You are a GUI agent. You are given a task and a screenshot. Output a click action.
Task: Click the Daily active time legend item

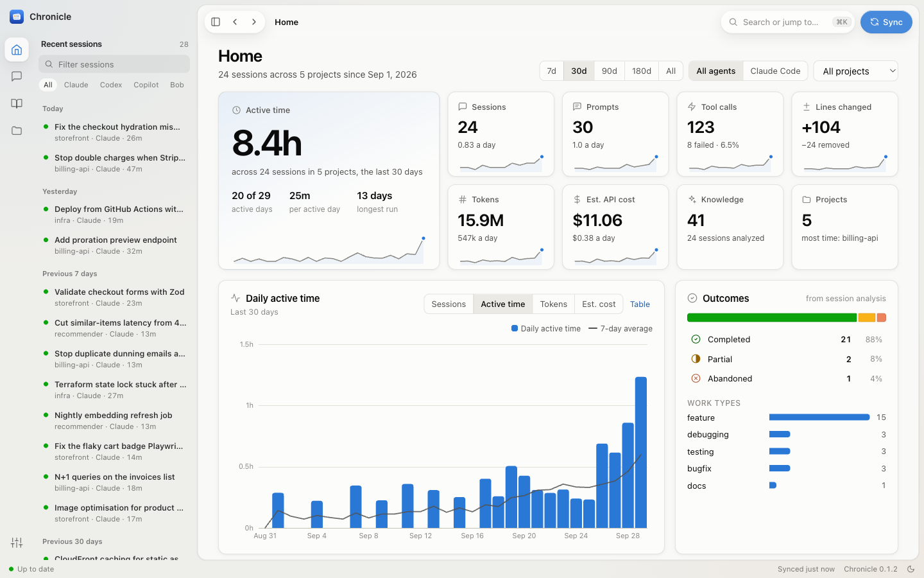pos(545,329)
